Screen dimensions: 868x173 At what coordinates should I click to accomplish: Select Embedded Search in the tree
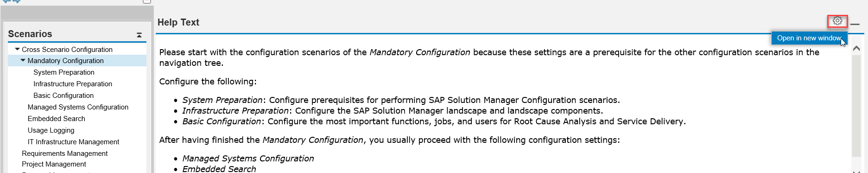coord(56,119)
